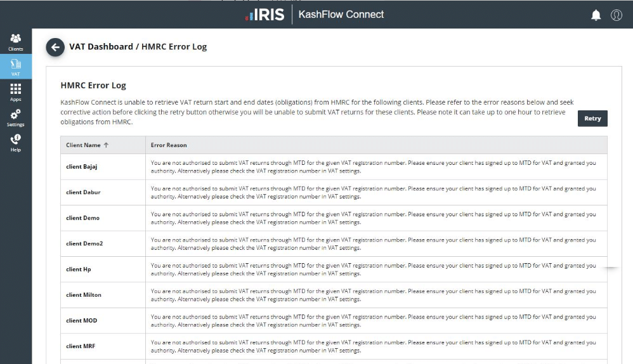Image resolution: width=633 pixels, height=364 pixels.
Task: Click on client Demo name
Action: tap(83, 218)
